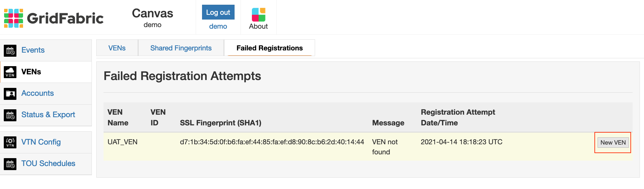The height and width of the screenshot is (189, 644).
Task: Switch to the VENs tab
Action: click(117, 48)
